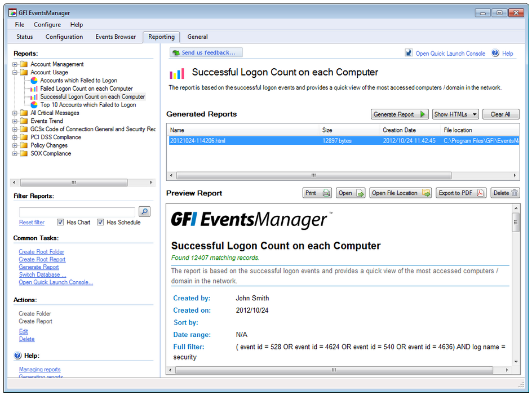Image resolution: width=532 pixels, height=395 pixels.
Task: Click the GFI EventsManager title bar icon
Action: pos(12,13)
